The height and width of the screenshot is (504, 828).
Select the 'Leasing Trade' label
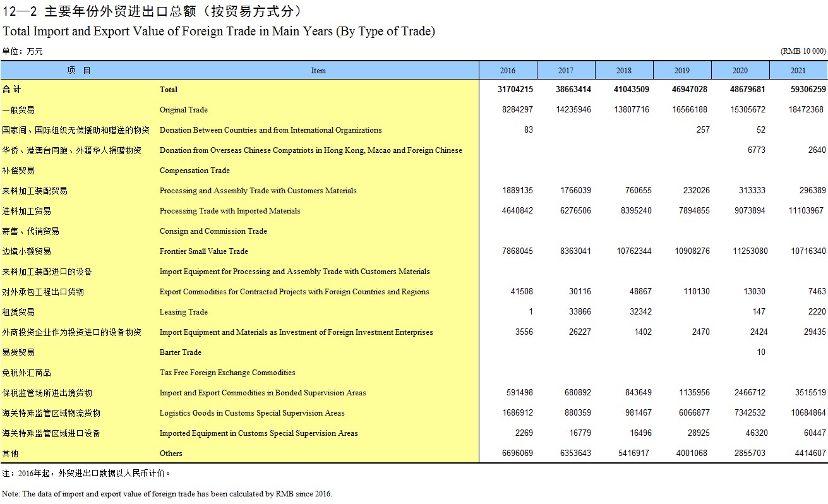pos(184,312)
